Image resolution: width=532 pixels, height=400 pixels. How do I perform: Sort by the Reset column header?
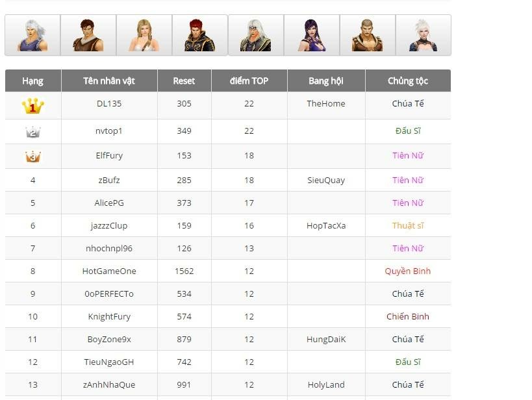(x=184, y=81)
